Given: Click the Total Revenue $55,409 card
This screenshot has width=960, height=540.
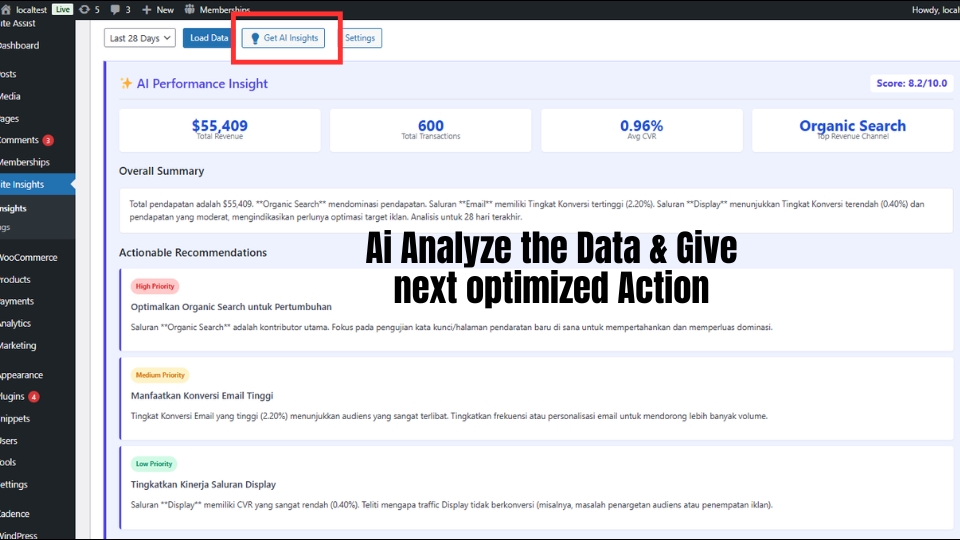Looking at the screenshot, I should tap(220, 130).
